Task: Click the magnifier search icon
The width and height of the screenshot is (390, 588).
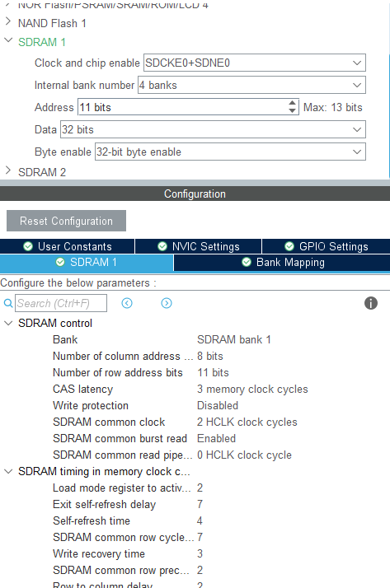Action: [8, 303]
